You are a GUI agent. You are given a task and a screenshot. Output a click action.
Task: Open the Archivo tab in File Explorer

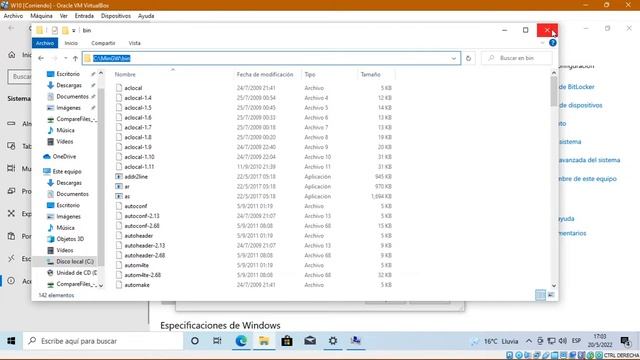(45, 43)
